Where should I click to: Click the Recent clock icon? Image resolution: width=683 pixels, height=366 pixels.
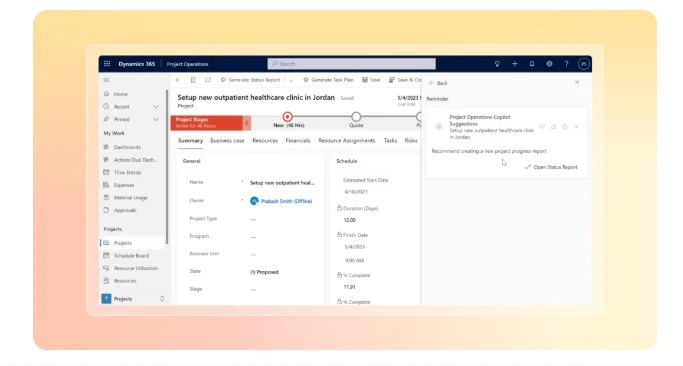[x=106, y=106]
